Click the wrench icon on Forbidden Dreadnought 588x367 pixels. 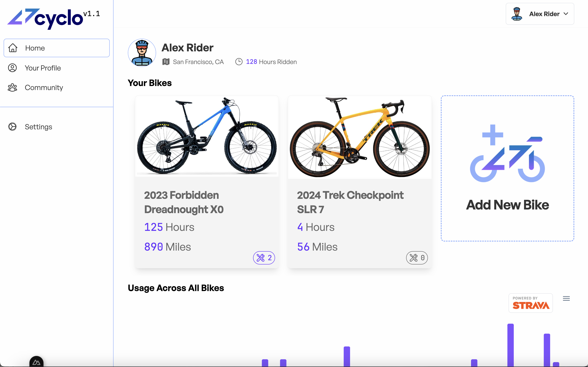point(260,257)
